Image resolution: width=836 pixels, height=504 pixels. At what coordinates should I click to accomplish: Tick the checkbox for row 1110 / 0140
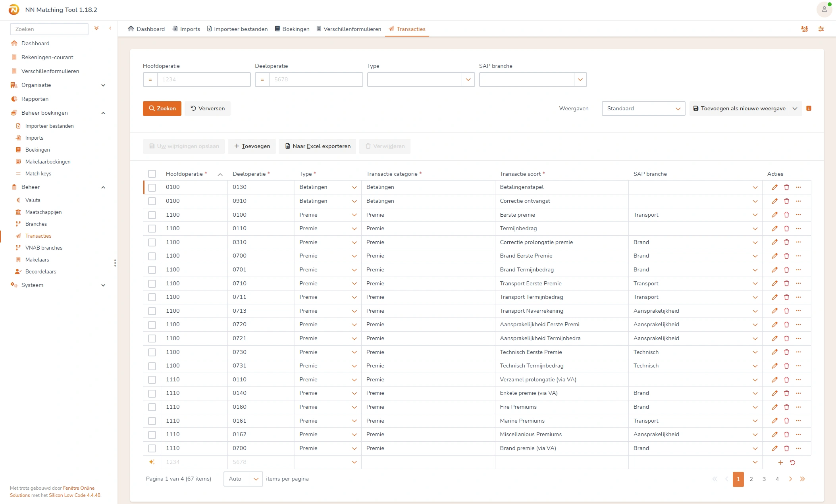[152, 393]
